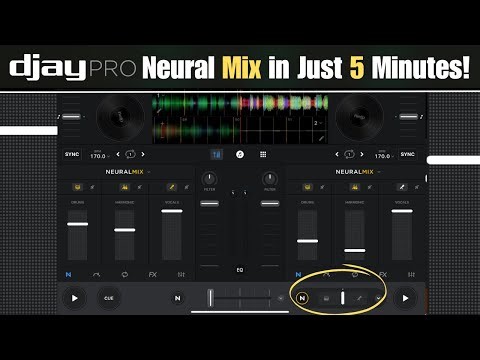Toggle right deck drums mute
This screenshot has height=360, width=480.
click(x=322, y=187)
